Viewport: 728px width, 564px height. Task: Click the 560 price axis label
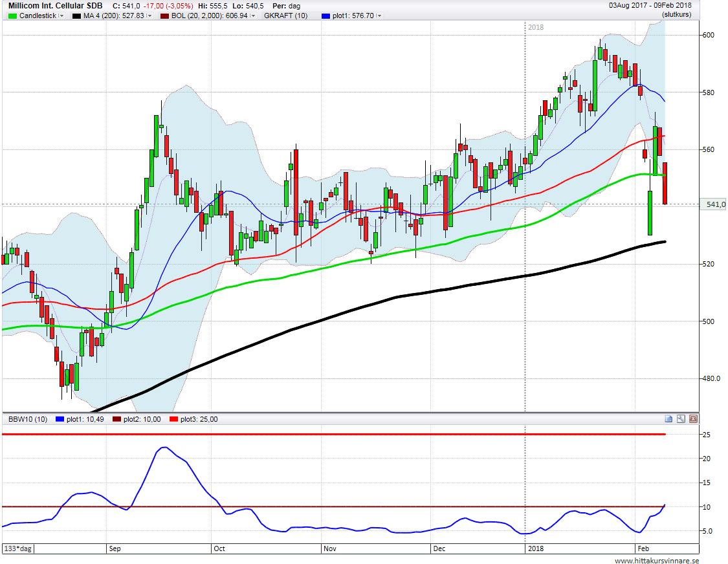[x=708, y=149]
